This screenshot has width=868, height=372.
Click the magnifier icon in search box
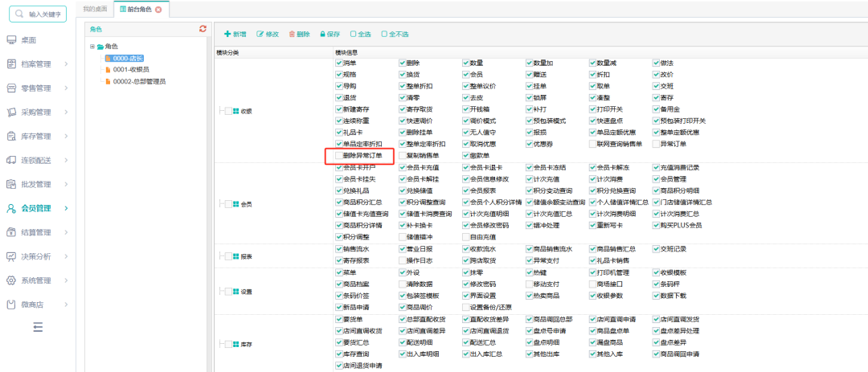point(20,14)
